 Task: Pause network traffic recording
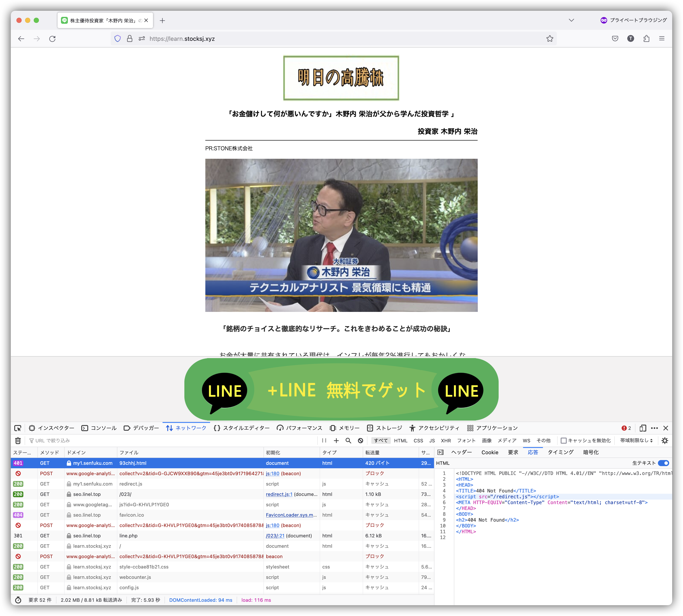coord(324,440)
